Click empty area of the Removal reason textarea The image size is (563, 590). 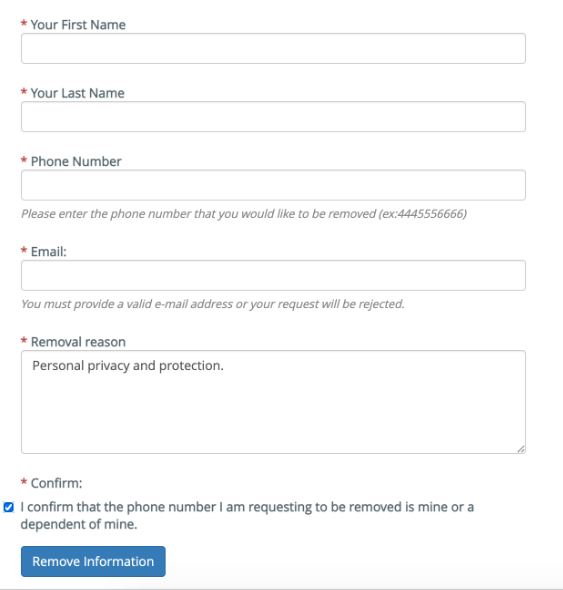point(273,414)
